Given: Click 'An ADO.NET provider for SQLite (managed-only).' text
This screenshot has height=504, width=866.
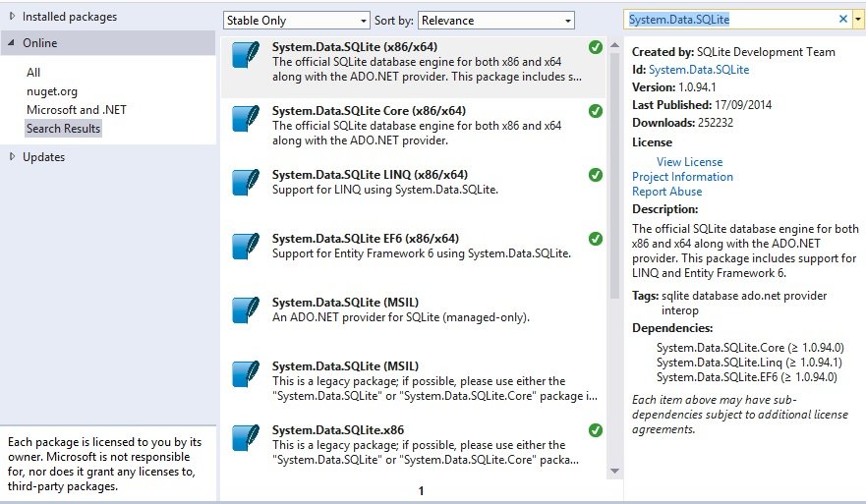Looking at the screenshot, I should point(401,317).
